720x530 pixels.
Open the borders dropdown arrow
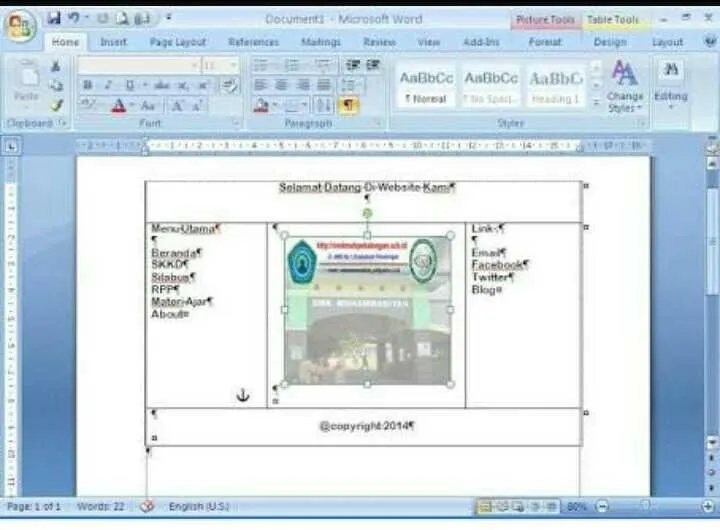pyautogui.click(x=304, y=106)
